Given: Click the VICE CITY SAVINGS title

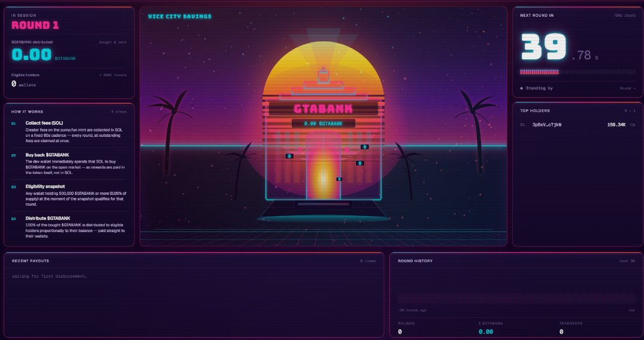Looking at the screenshot, I should coord(180,16).
